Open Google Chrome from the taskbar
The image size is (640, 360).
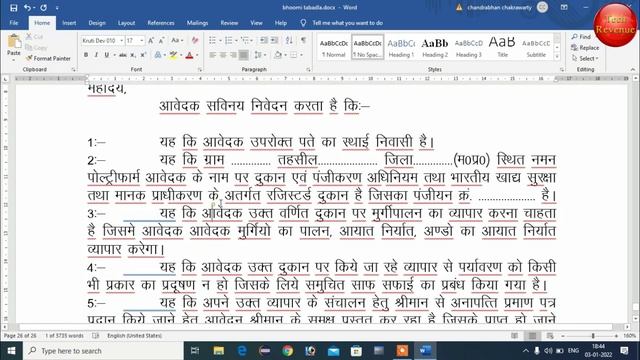(287, 351)
